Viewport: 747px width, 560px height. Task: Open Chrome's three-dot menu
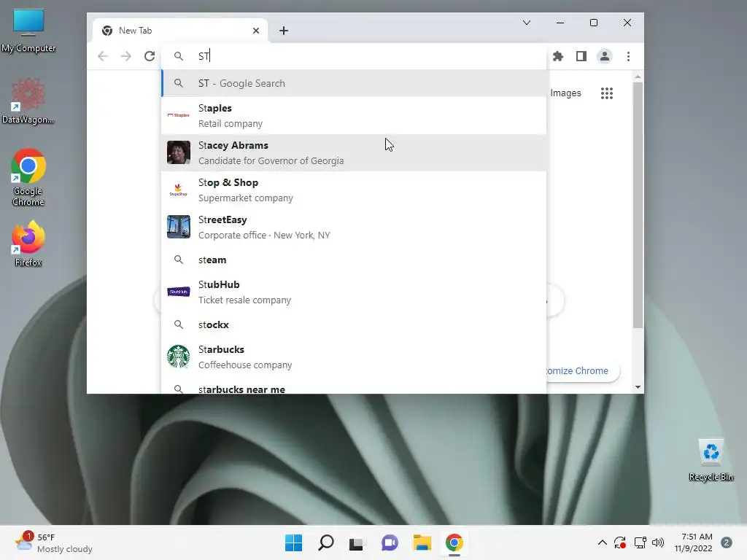coord(628,56)
